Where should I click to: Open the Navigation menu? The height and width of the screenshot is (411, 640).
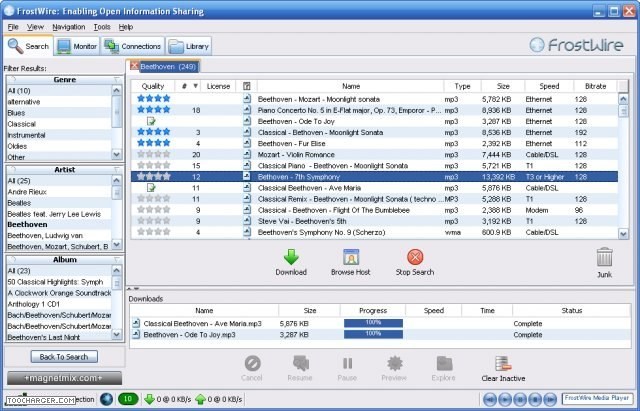[x=69, y=26]
